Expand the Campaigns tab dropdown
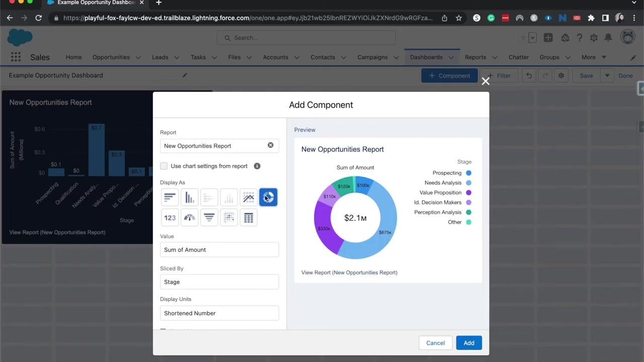The image size is (644, 362). point(396,57)
